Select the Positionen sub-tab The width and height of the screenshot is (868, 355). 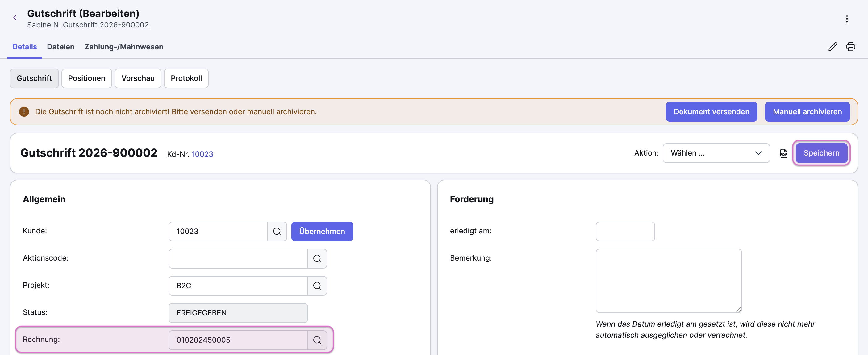click(87, 78)
